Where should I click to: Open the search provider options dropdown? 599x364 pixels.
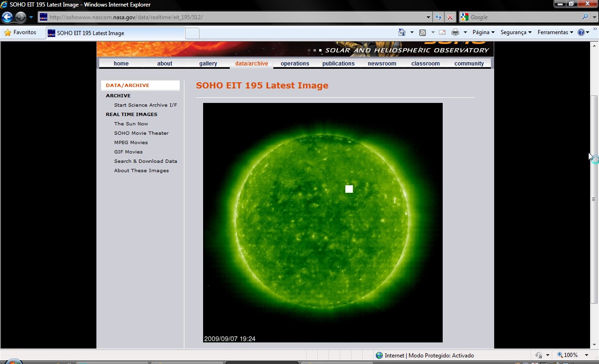[594, 17]
